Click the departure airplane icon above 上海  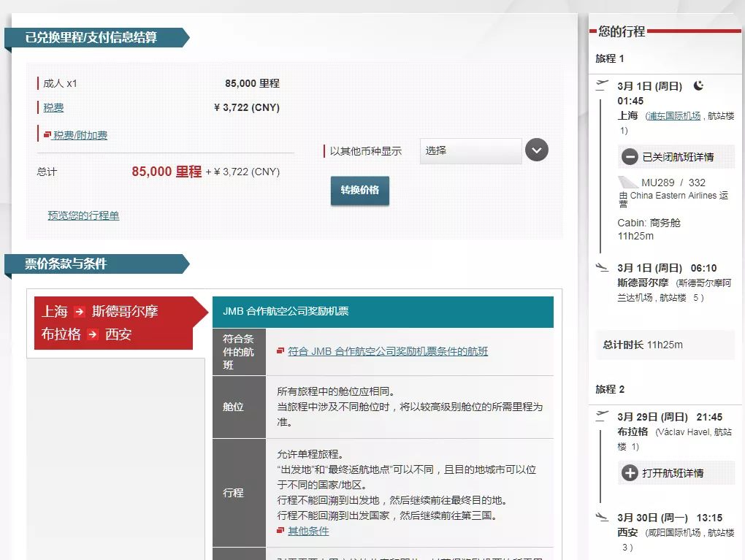pyautogui.click(x=601, y=83)
